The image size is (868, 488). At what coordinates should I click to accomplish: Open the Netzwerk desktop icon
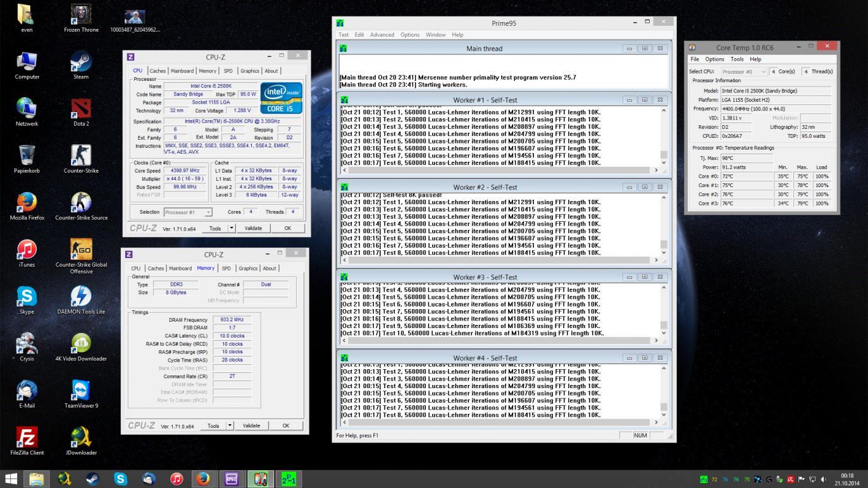click(x=27, y=112)
